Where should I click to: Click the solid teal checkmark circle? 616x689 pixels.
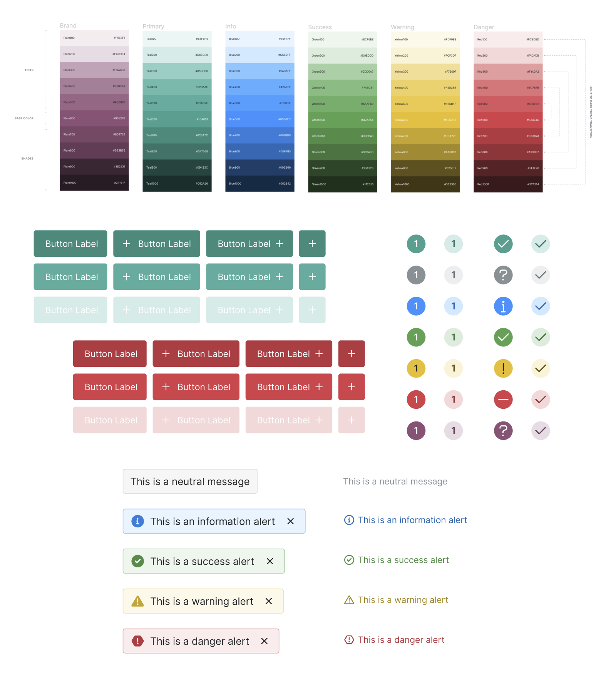pos(503,244)
